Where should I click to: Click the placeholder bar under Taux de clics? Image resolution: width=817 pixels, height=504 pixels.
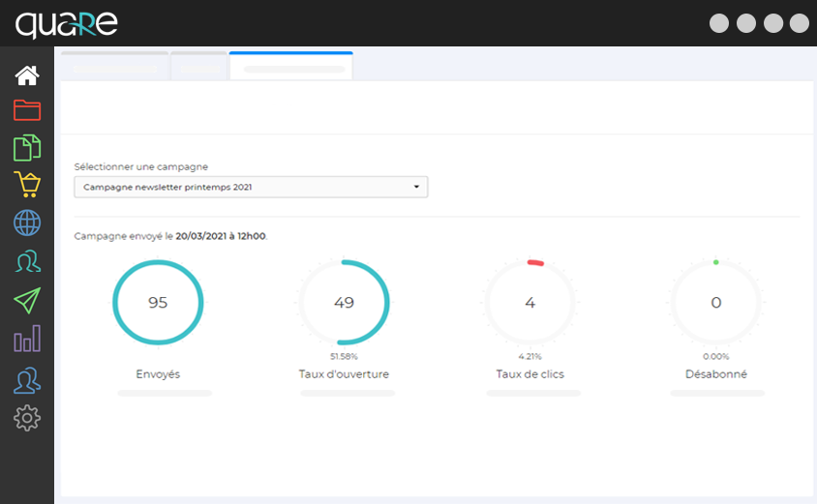click(533, 393)
